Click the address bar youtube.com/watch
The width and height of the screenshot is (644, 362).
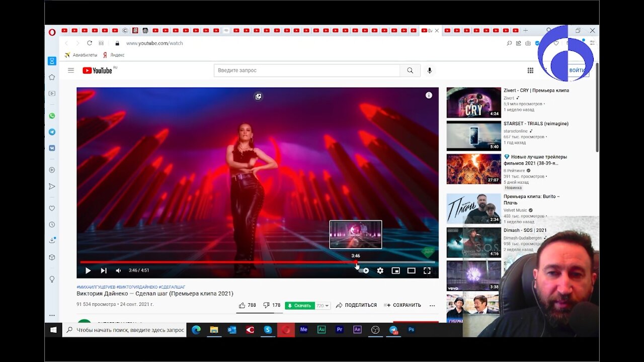tap(154, 43)
